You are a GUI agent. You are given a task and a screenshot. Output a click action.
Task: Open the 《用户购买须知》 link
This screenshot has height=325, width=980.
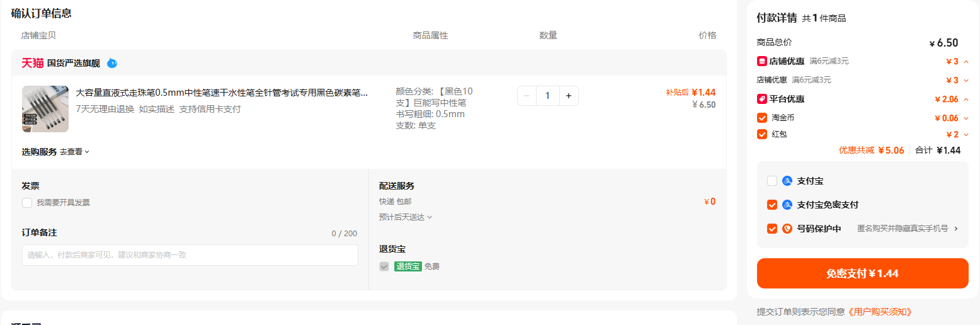click(879, 312)
